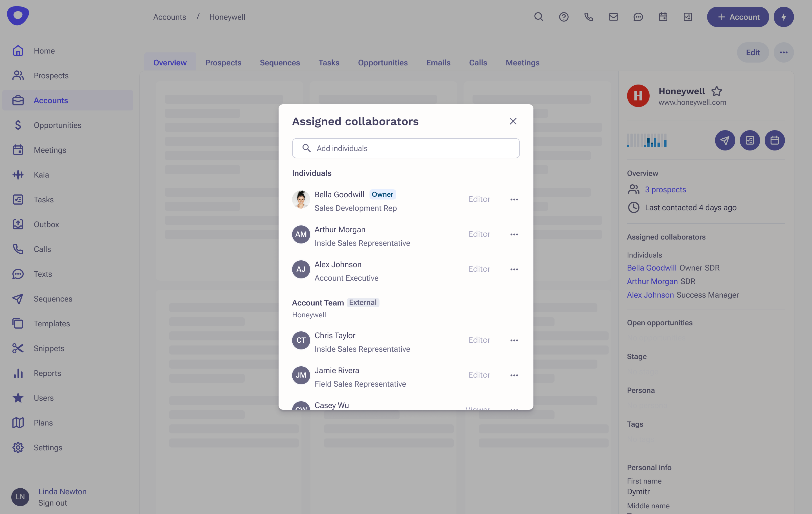Click the Edit button
812x514 pixels.
(x=753, y=53)
